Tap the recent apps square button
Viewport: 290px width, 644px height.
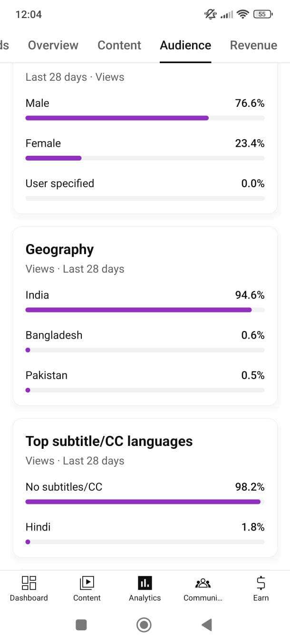[81, 625]
